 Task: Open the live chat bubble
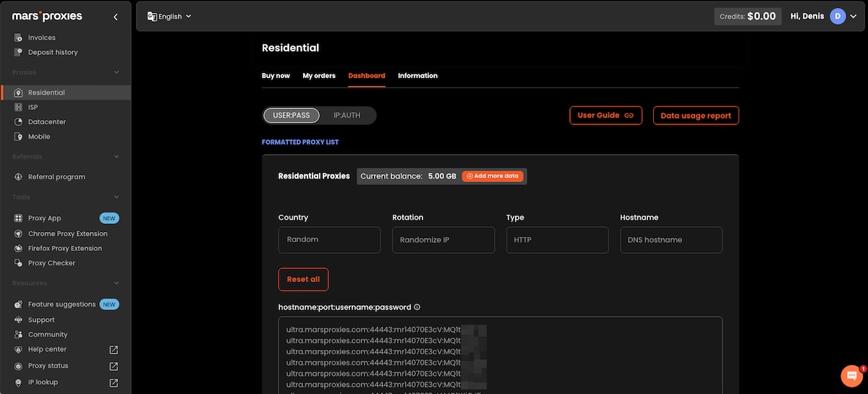pos(851,376)
